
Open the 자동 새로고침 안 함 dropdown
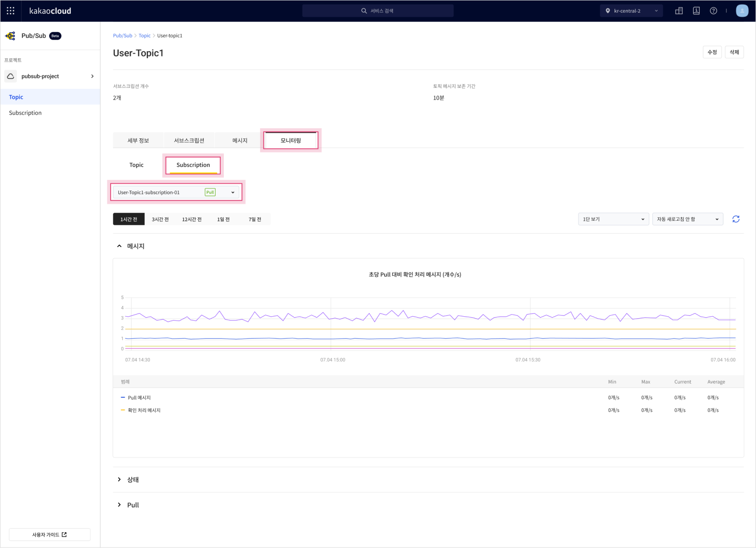click(x=687, y=219)
